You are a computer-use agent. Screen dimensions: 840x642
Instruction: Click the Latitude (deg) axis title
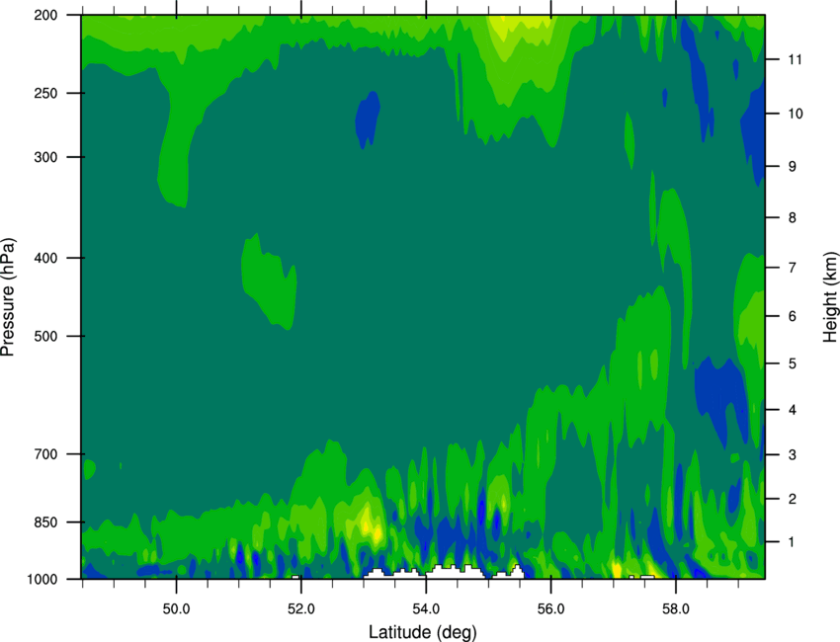coord(422,632)
